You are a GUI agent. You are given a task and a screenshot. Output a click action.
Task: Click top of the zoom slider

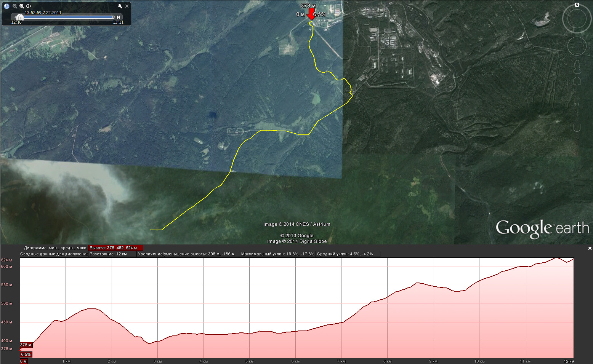577,81
